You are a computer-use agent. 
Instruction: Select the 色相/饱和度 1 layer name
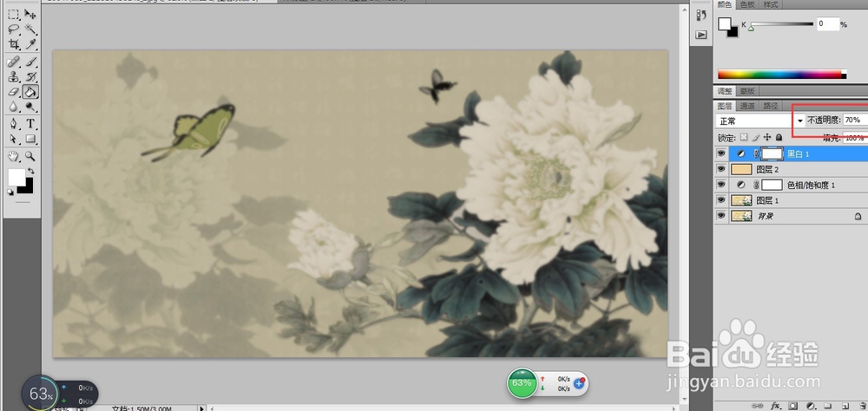click(811, 186)
